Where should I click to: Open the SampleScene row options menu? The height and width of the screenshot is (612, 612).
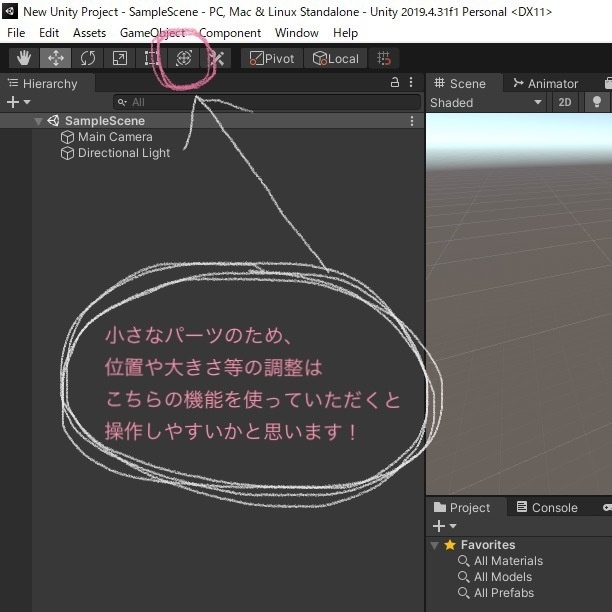[x=412, y=121]
